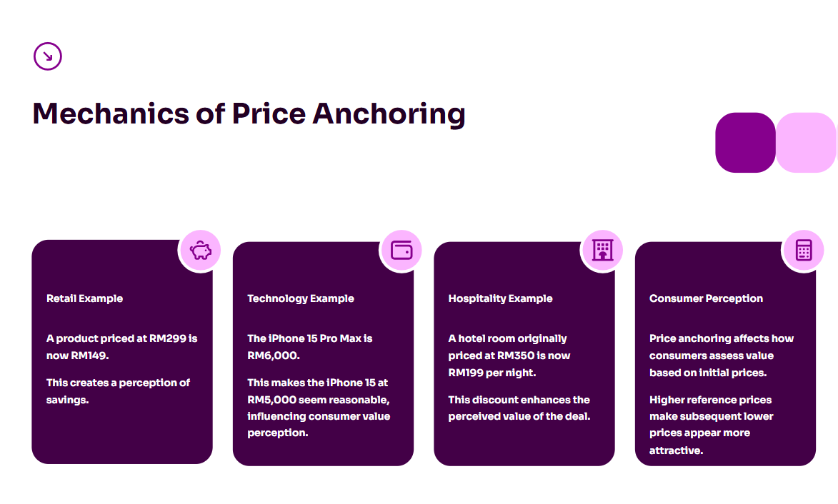838x504 pixels.
Task: Click the 'product priced at RM299' text
Action: coord(121,347)
